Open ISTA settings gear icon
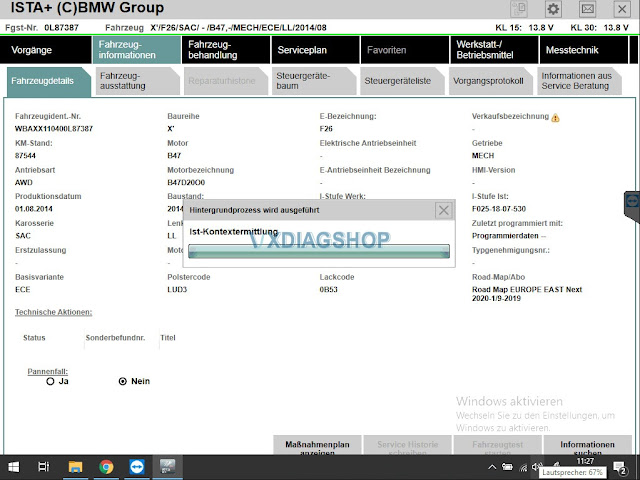This screenshot has width=640, height=480. pos(553,9)
